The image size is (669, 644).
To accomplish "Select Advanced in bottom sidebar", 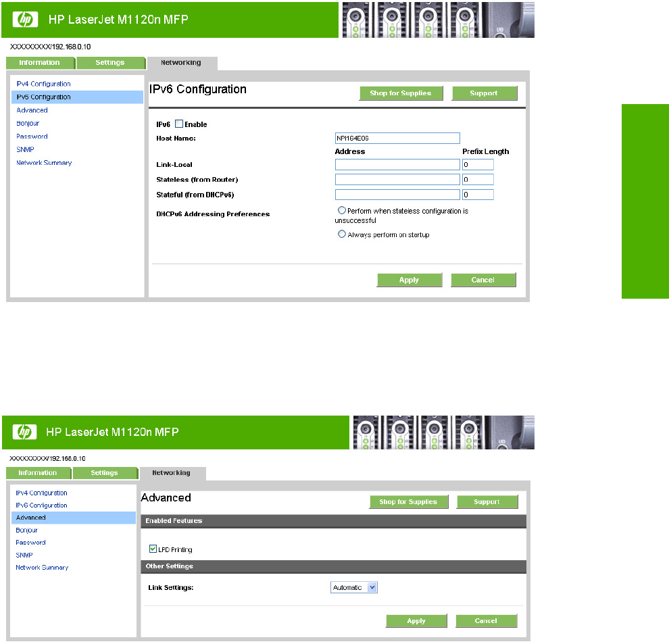I will [74, 518].
